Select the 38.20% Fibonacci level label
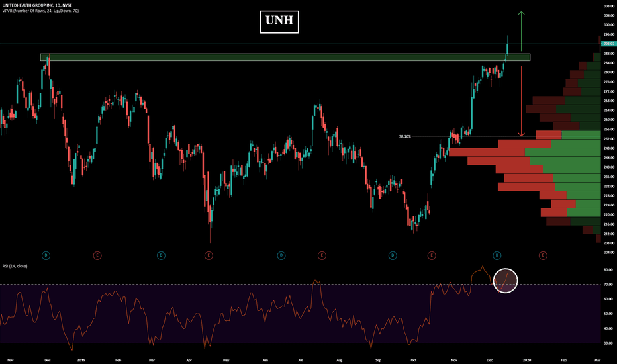The height and width of the screenshot is (364, 617). click(x=404, y=136)
